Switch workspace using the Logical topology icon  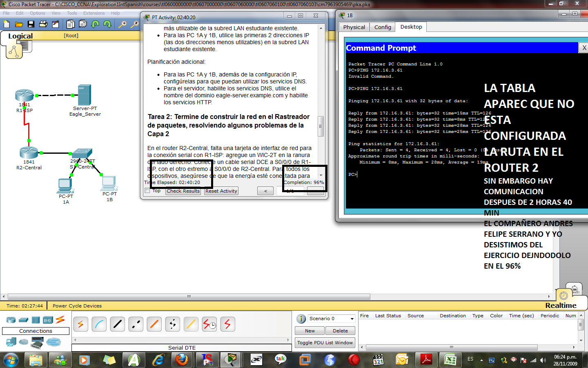pos(14,52)
